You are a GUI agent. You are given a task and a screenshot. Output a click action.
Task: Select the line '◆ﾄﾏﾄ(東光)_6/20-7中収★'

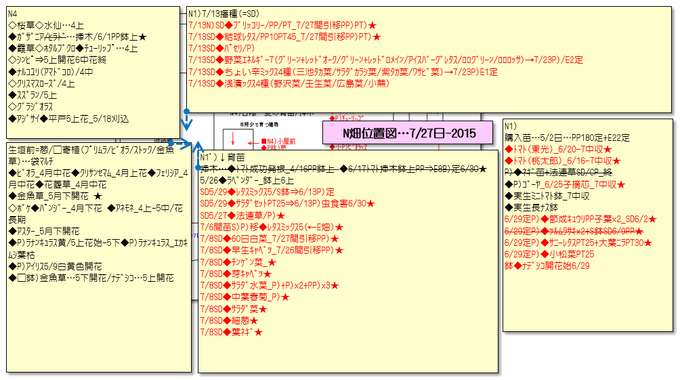click(x=558, y=150)
